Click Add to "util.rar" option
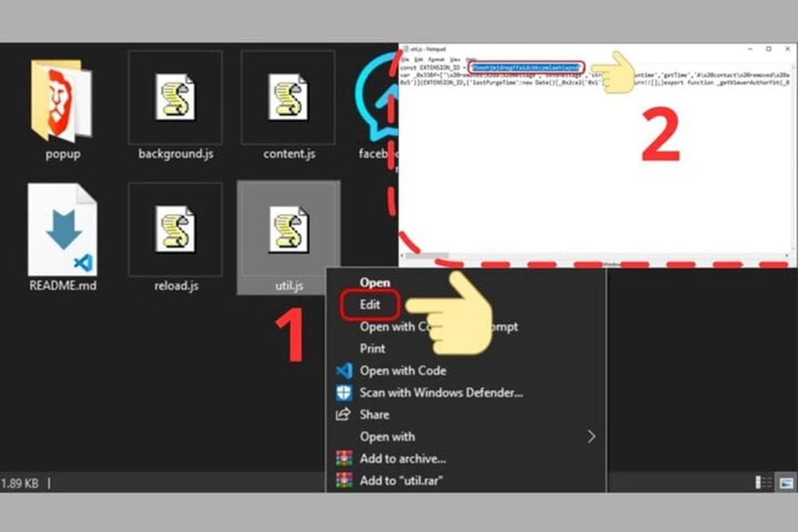Screen dimensions: 798x532 click(401, 480)
